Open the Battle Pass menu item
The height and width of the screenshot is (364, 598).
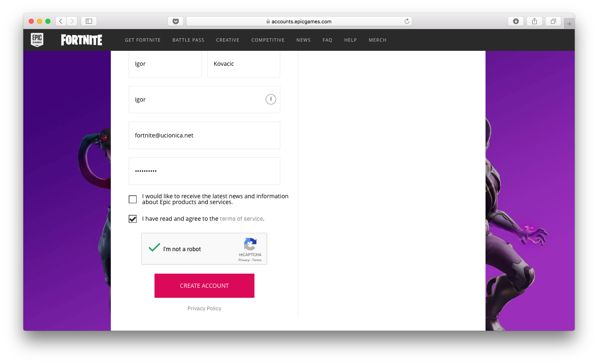[x=188, y=40]
